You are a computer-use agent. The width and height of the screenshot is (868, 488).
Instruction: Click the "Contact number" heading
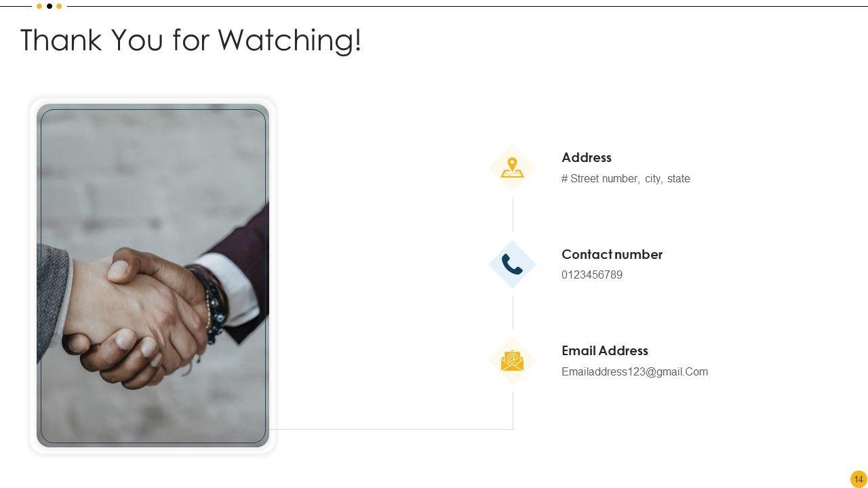612,254
